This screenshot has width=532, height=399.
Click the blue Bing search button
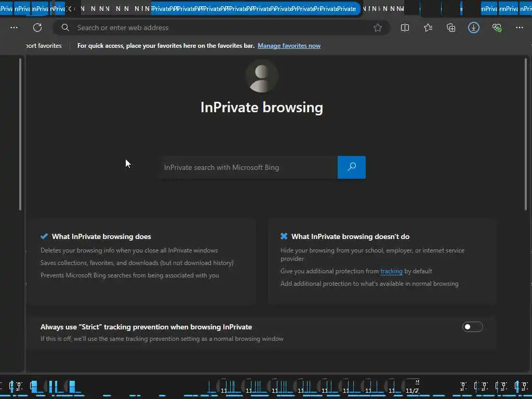click(x=352, y=167)
